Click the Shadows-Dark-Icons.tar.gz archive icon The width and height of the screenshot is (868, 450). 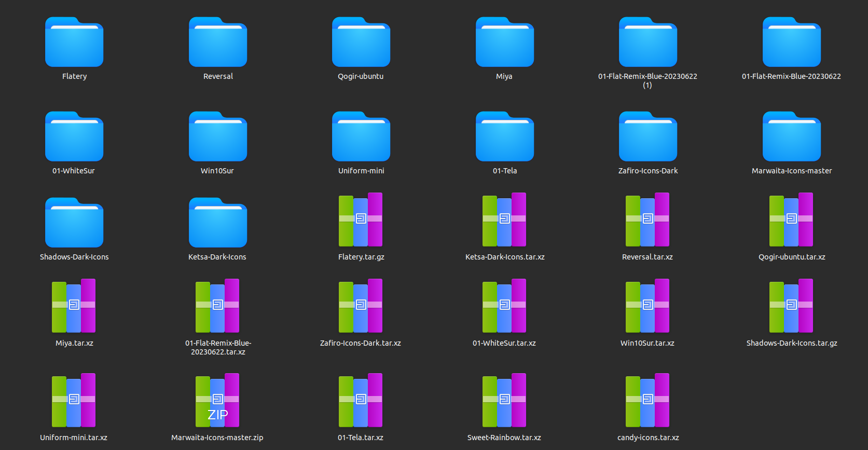(x=791, y=306)
